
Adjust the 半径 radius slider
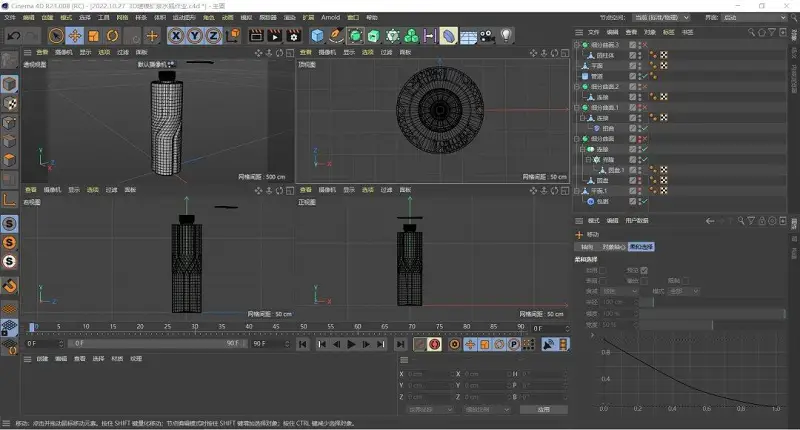711,302
